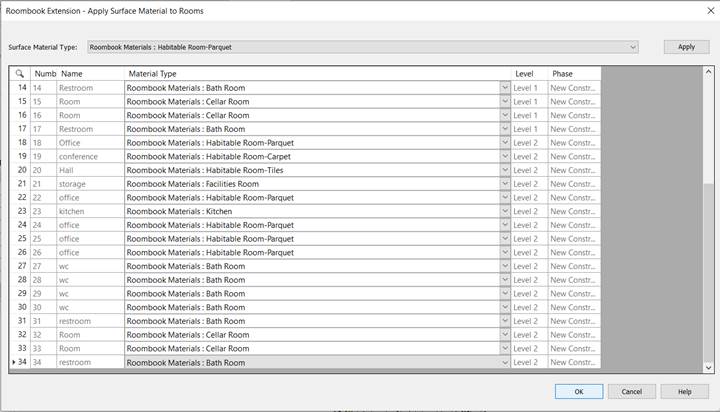This screenshot has width=720, height=412.
Task: Expand material dropdown for row 14 Restroom
Action: [x=505, y=88]
